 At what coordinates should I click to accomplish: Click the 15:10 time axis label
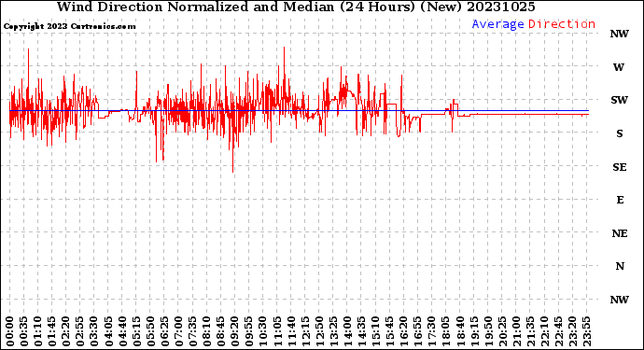click(375, 331)
